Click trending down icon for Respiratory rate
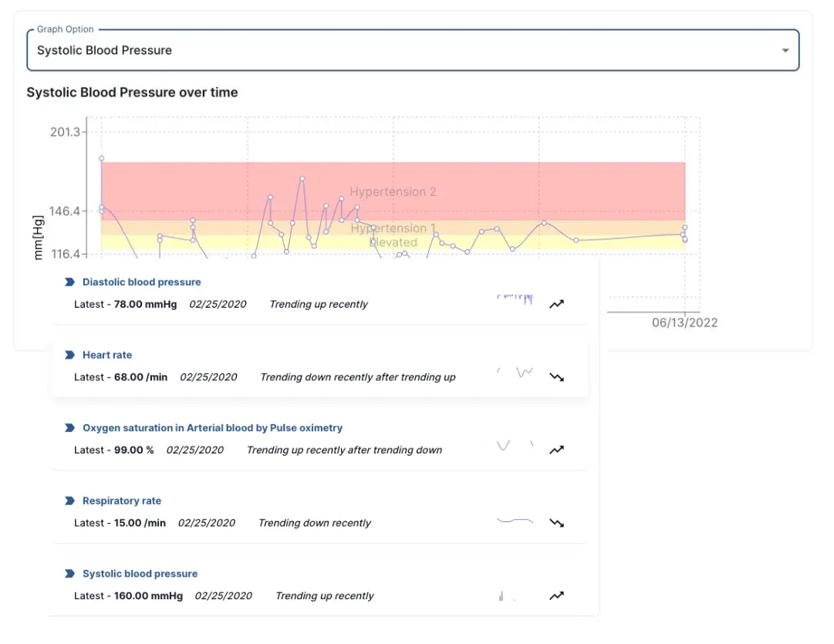This screenshot has width=834, height=644. coord(556,523)
